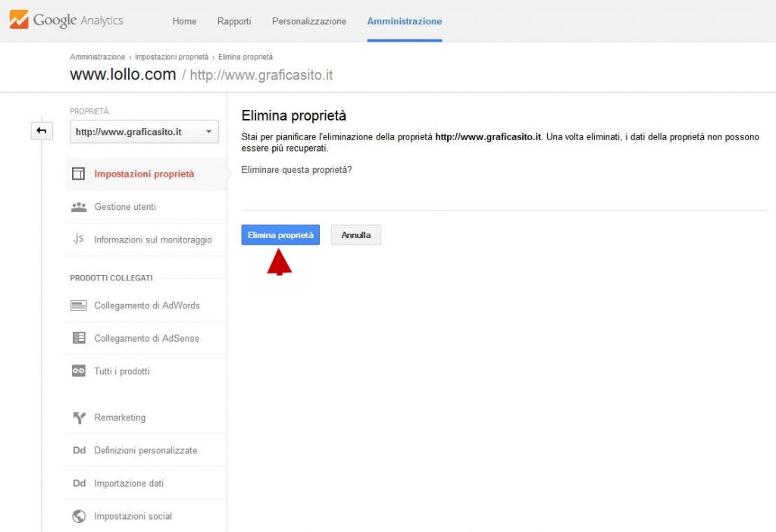Click the Collegamento di AdWords icon

(x=79, y=305)
